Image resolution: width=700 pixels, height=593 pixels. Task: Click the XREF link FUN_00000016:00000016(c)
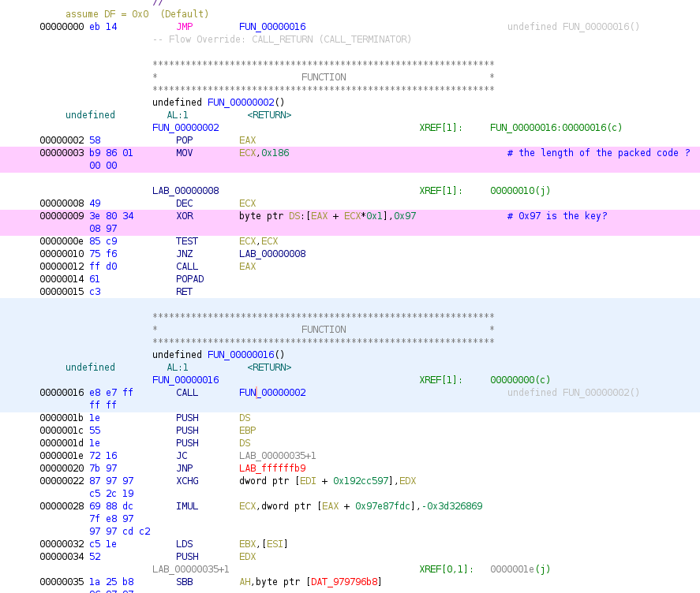pos(556,128)
